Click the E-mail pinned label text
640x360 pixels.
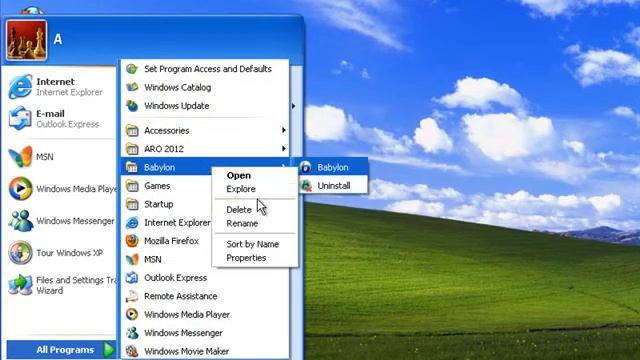50,113
